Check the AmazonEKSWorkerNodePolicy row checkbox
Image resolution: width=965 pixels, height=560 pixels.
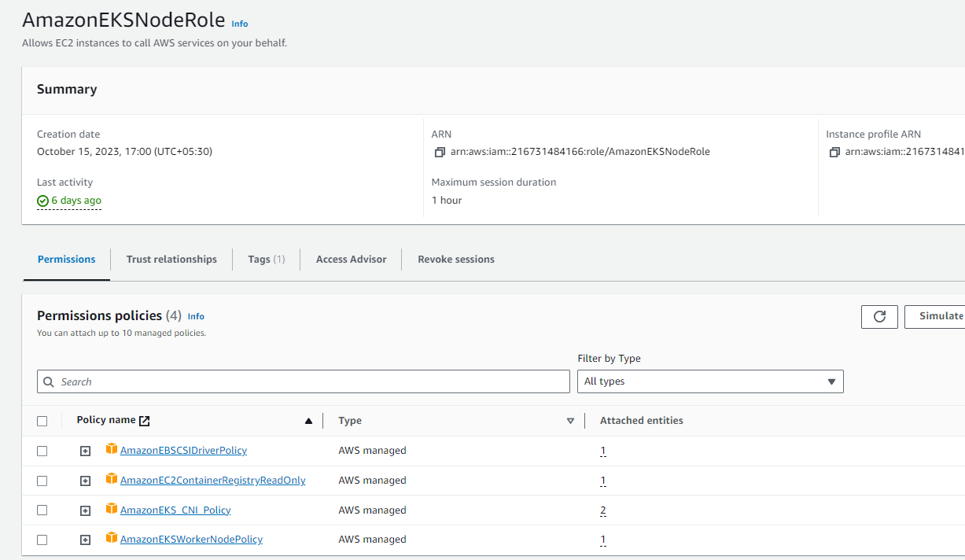(43, 540)
